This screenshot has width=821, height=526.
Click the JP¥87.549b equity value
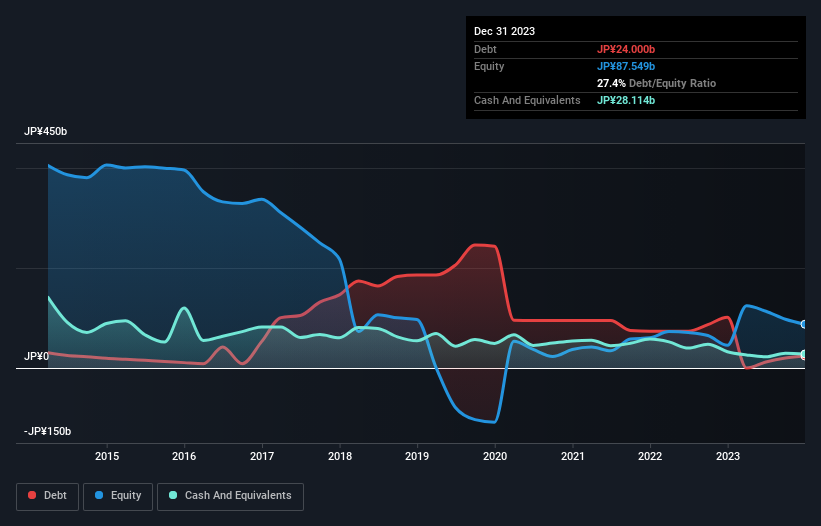click(x=626, y=66)
